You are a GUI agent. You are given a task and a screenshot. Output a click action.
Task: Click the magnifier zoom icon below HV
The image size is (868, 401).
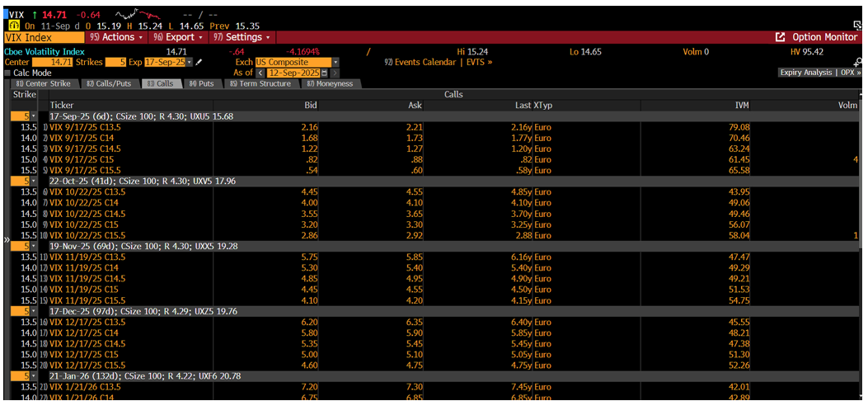[857, 62]
